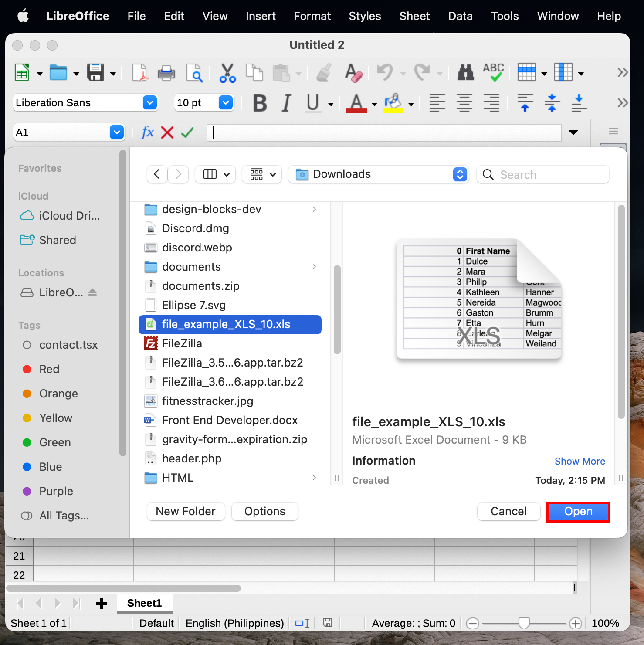This screenshot has height=645, width=644.
Task: Expand the design-blocks-dev folder chevron
Action: point(314,209)
